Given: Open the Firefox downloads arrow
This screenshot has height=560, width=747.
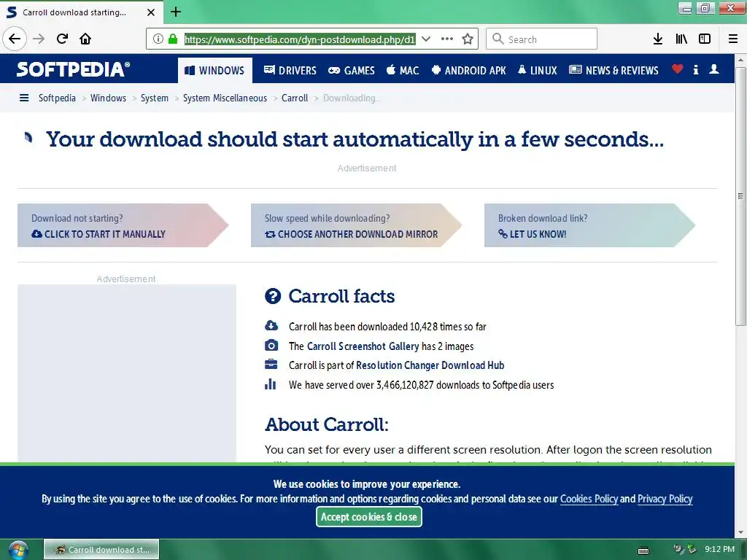Looking at the screenshot, I should tap(658, 39).
